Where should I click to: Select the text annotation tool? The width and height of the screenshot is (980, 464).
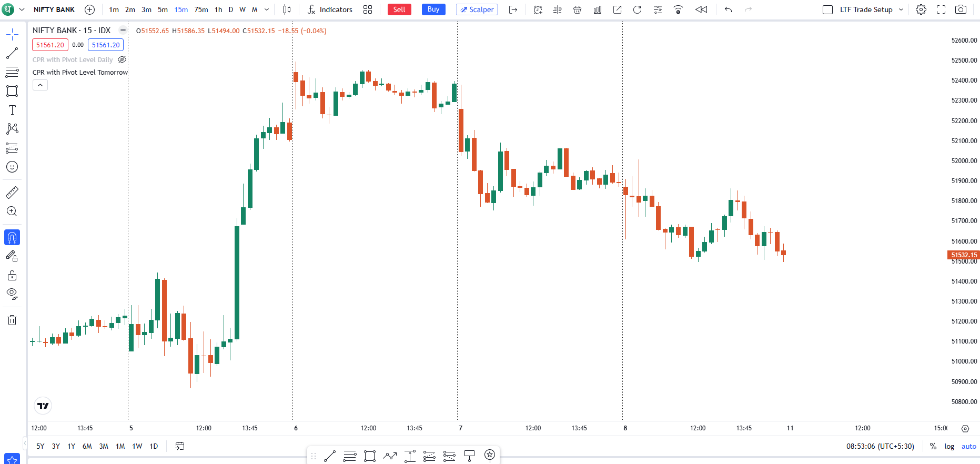pyautogui.click(x=12, y=110)
